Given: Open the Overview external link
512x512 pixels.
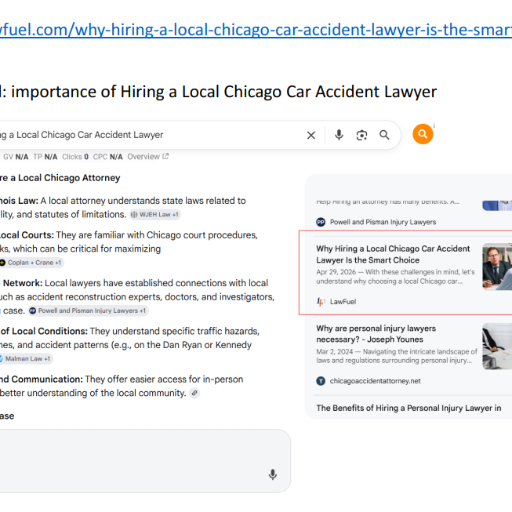Looking at the screenshot, I should click(x=148, y=156).
